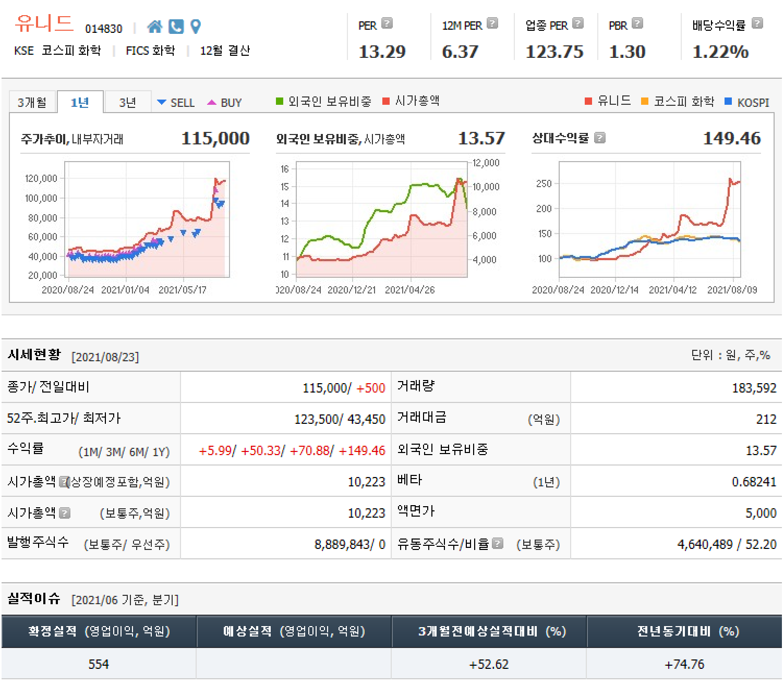The width and height of the screenshot is (784, 685).
Task: Click help icon beside 유동주식수/비율
Action: tap(498, 544)
